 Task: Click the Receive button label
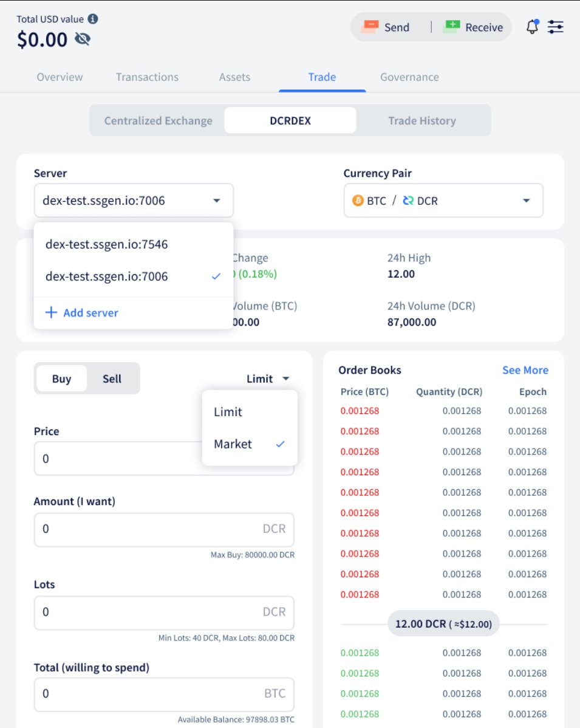tap(484, 27)
